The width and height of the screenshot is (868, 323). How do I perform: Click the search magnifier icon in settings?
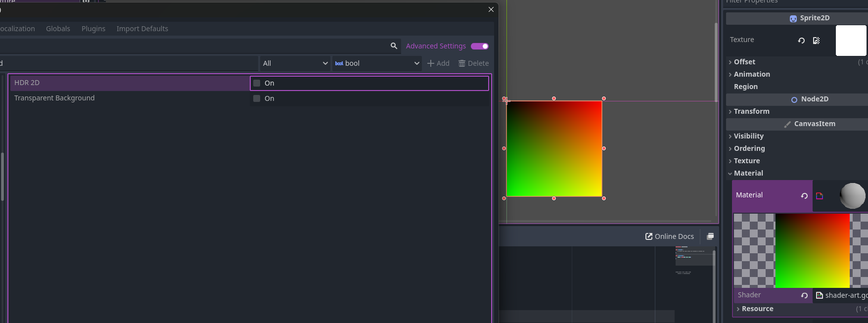tap(394, 46)
